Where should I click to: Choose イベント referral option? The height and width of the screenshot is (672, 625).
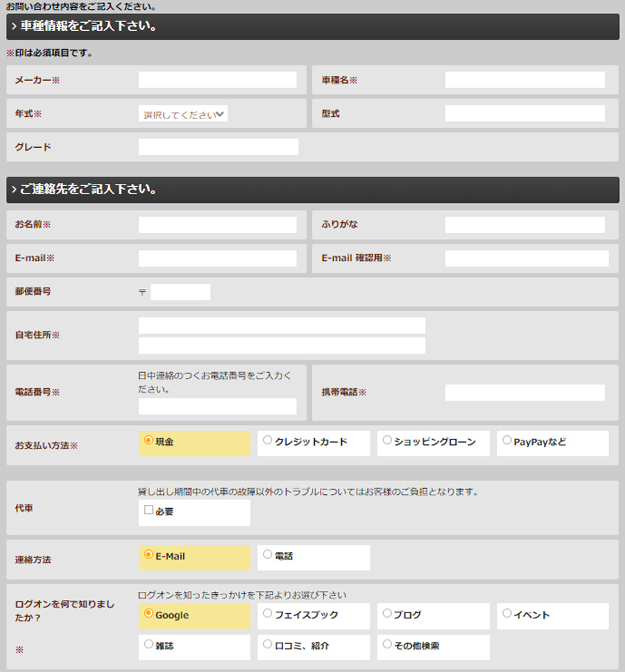507,613
